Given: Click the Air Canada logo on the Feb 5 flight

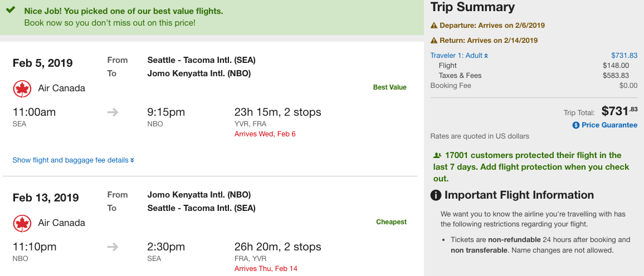Looking at the screenshot, I should click(x=22, y=89).
